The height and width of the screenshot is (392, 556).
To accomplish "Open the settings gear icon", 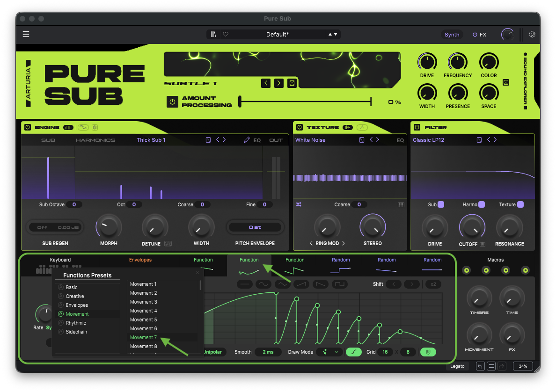I will click(x=532, y=34).
